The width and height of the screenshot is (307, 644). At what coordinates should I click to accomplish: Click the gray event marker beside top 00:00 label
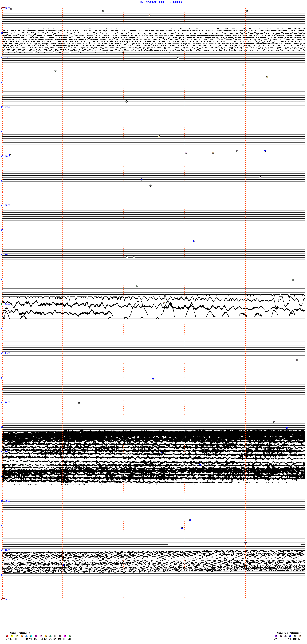11,9
